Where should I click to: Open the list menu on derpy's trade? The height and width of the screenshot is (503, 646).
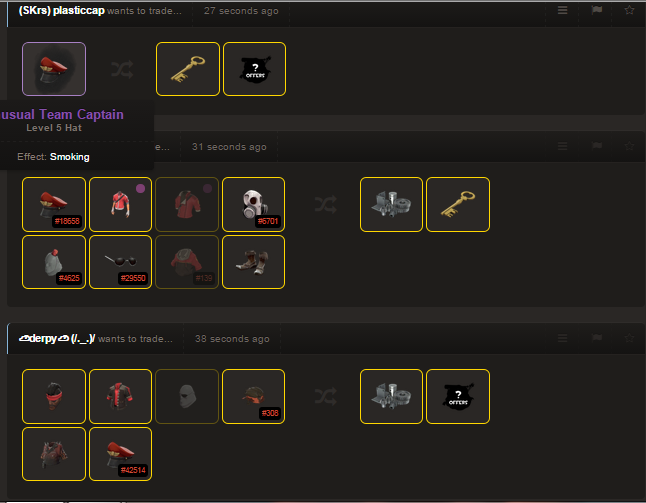[562, 338]
